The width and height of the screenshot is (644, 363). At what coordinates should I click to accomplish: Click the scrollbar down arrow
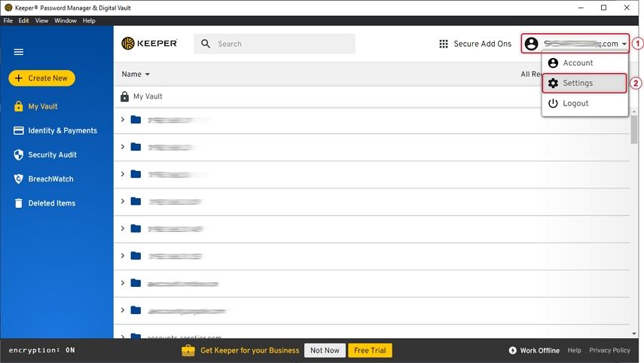[x=634, y=334]
